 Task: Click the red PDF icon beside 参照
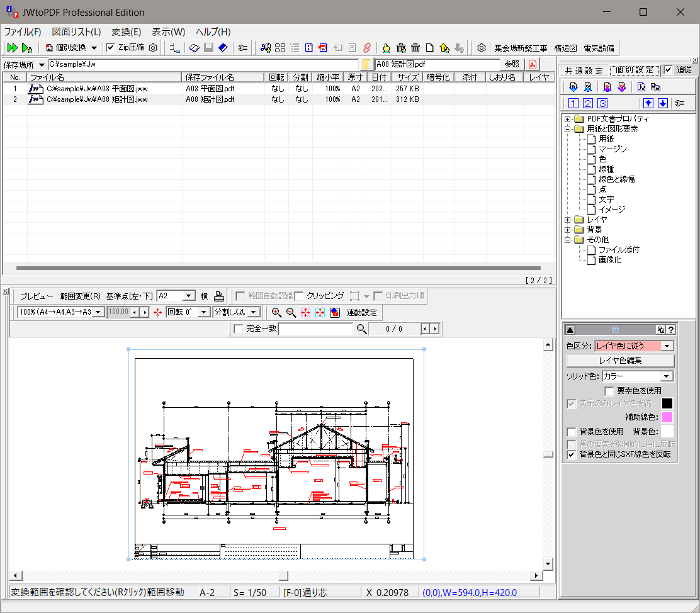(x=533, y=64)
